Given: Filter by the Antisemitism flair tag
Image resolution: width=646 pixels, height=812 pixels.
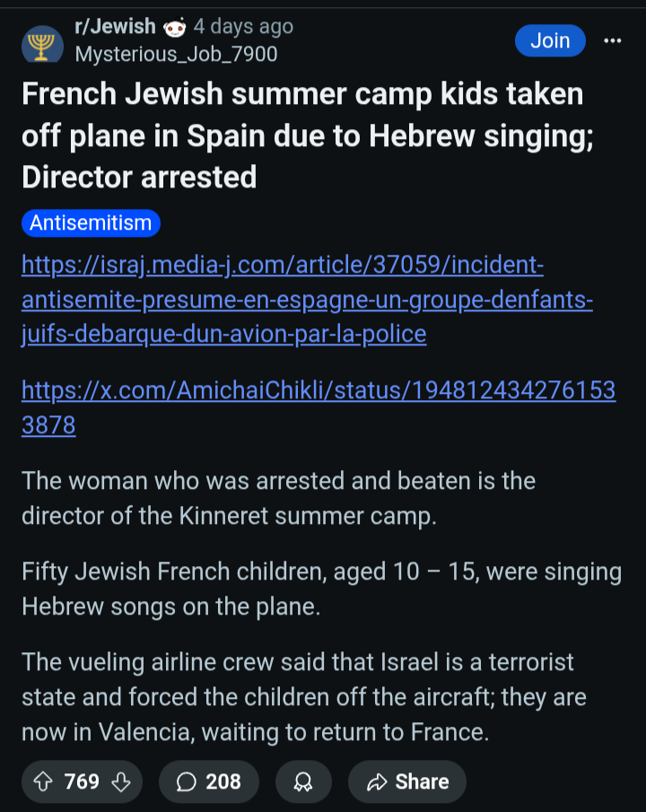Looking at the screenshot, I should point(91,223).
